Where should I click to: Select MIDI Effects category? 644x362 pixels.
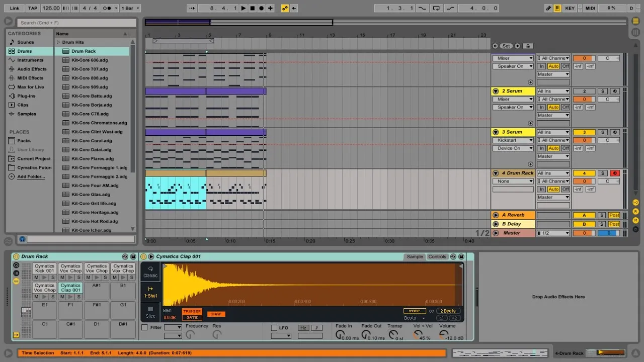pyautogui.click(x=30, y=78)
